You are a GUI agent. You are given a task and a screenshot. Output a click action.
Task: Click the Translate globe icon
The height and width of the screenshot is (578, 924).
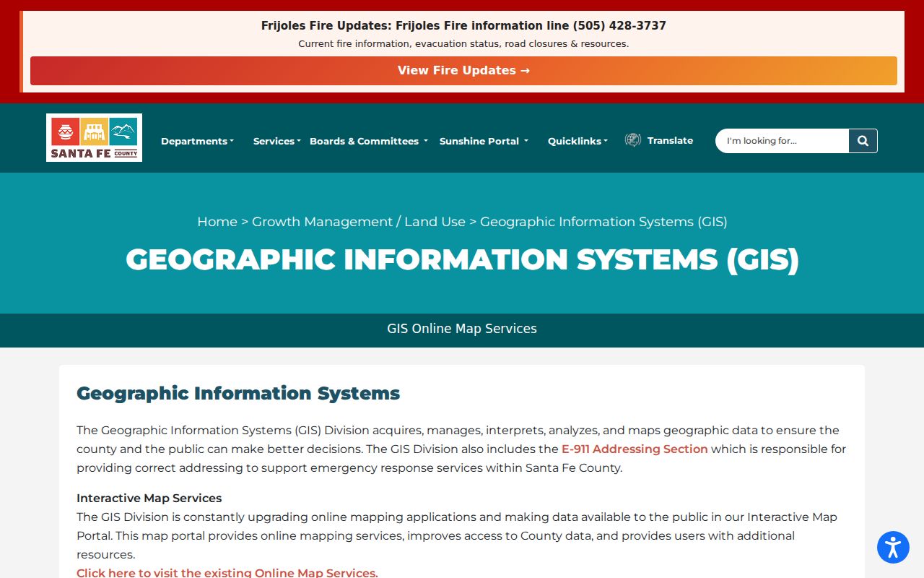[633, 140]
